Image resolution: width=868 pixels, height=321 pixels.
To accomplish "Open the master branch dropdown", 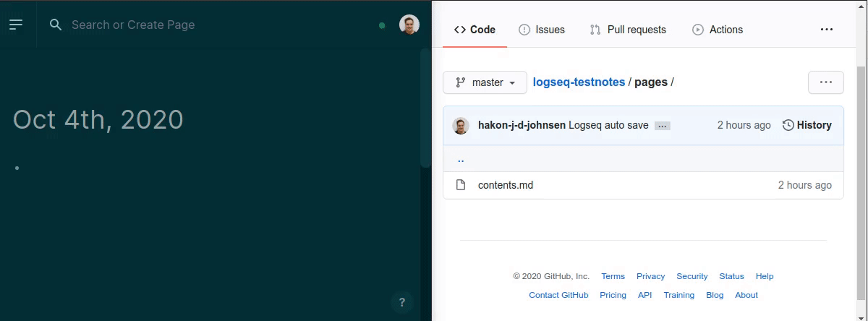I will tap(485, 82).
